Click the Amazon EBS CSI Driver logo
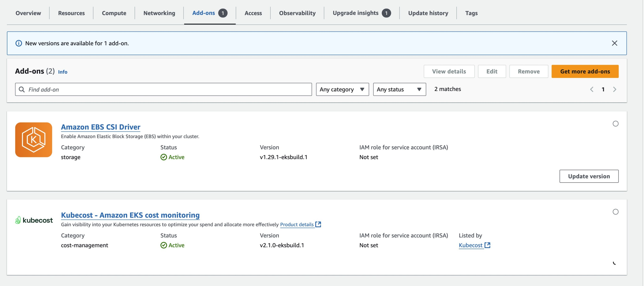644x286 pixels. [x=34, y=139]
